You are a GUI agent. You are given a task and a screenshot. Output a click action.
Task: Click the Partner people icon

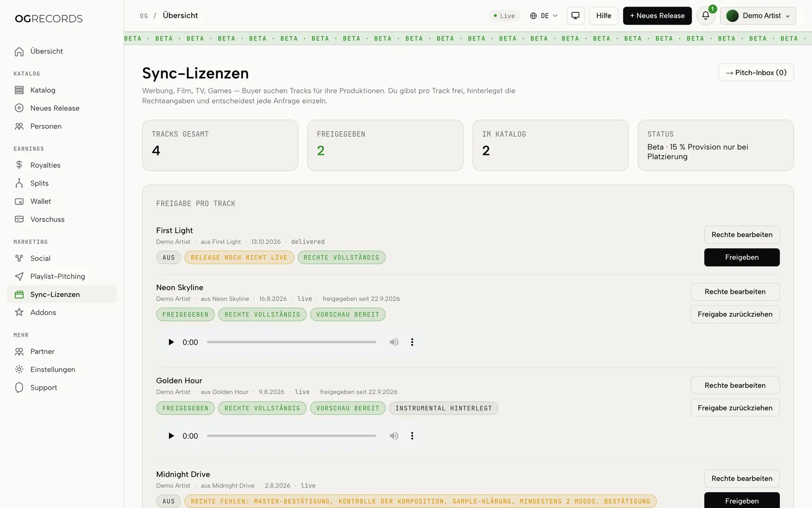19,352
